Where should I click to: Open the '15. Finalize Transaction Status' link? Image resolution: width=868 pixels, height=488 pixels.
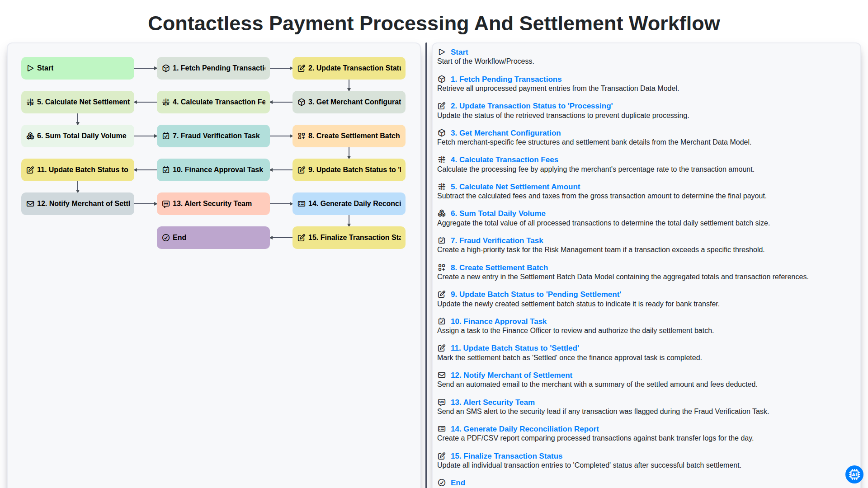506,456
